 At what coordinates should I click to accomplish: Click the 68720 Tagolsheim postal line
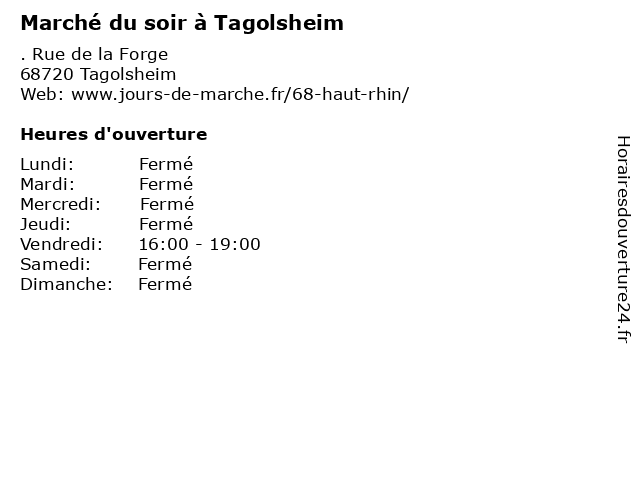98,74
